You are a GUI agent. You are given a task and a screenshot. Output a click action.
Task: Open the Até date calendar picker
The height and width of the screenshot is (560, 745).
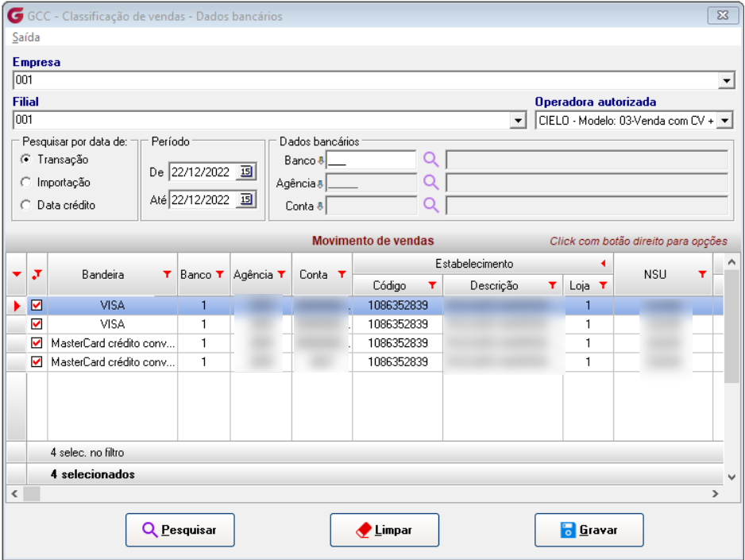click(246, 199)
